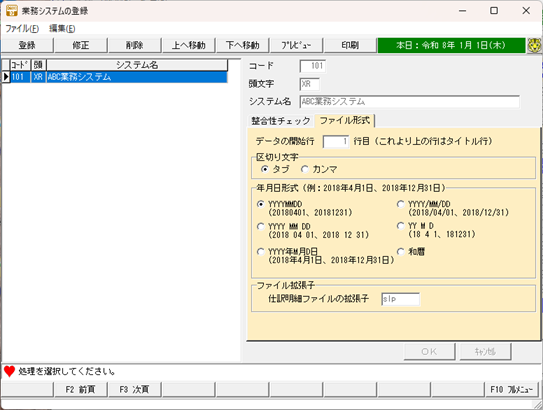Select the ファイル形式 tab
This screenshot has width=543, height=410.
[x=345, y=121]
